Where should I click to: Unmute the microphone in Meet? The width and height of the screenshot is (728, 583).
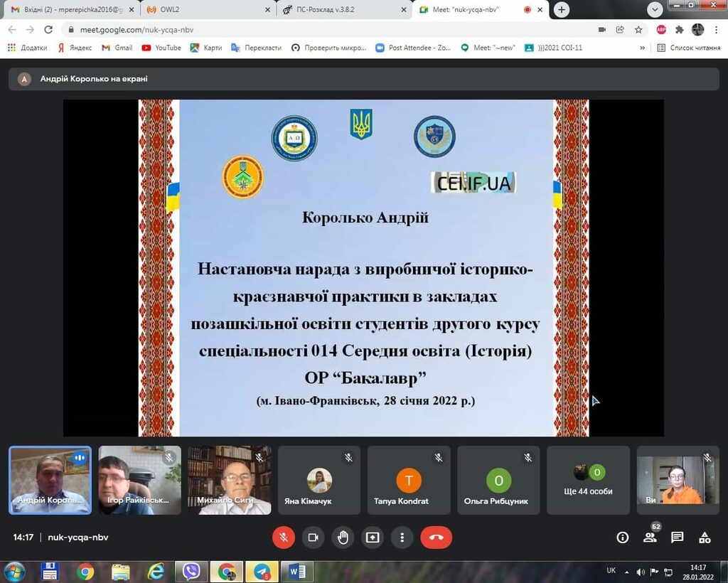click(284, 537)
